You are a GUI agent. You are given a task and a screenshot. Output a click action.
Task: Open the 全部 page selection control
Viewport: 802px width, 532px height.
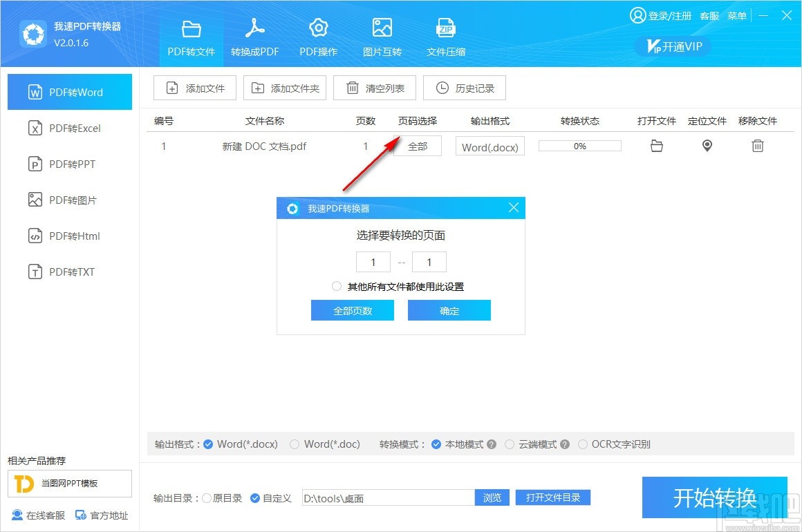coord(417,146)
